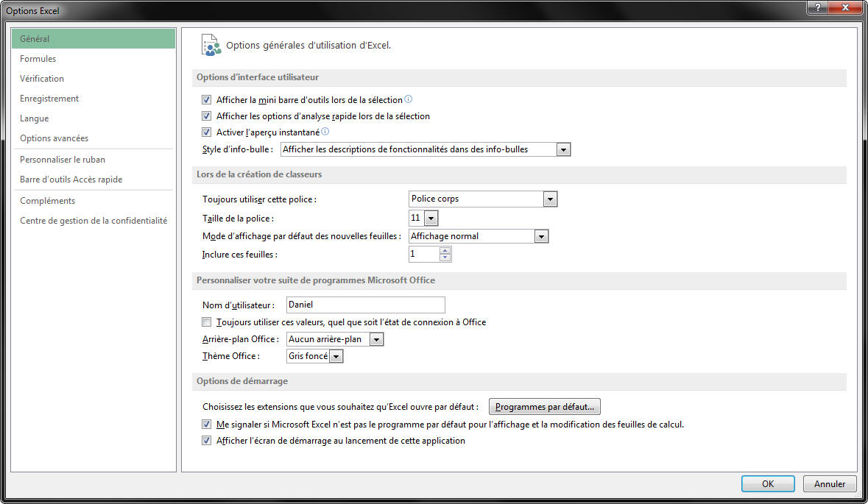Open the Compléments category

tap(93, 201)
